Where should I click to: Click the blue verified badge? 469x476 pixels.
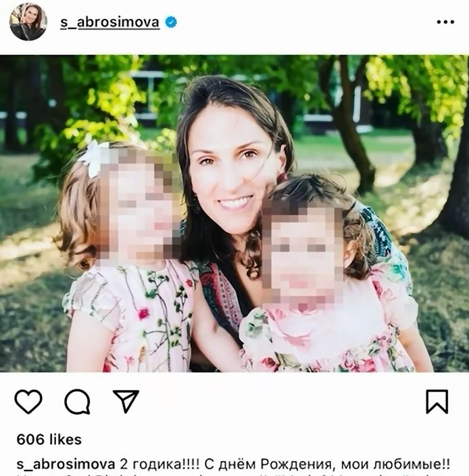click(x=171, y=22)
